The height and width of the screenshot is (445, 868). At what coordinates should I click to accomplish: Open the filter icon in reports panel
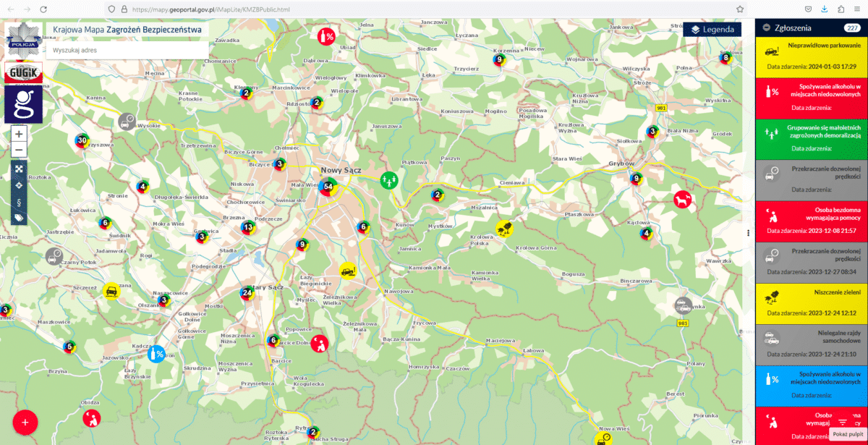[x=842, y=422]
